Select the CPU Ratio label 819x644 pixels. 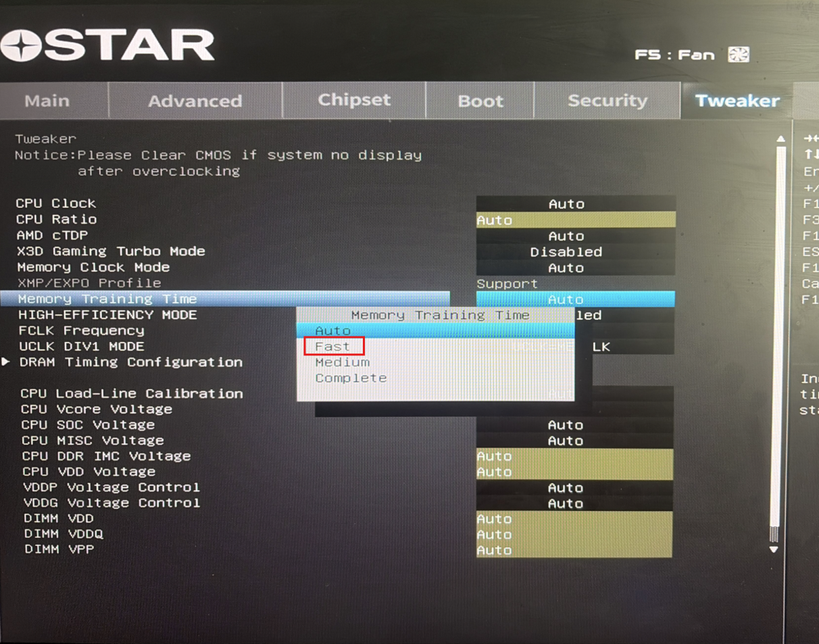click(56, 219)
